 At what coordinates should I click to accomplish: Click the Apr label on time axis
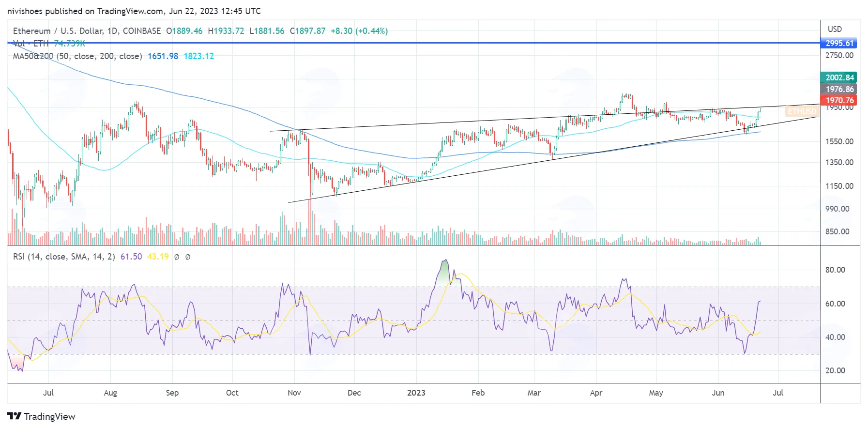click(x=596, y=393)
